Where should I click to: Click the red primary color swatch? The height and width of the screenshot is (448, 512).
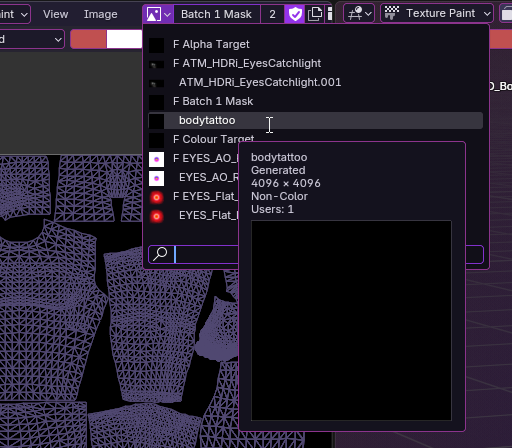(x=88, y=39)
